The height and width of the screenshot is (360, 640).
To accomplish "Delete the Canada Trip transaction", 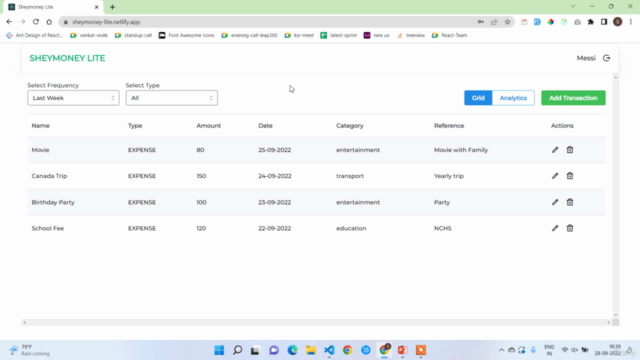I will (570, 176).
